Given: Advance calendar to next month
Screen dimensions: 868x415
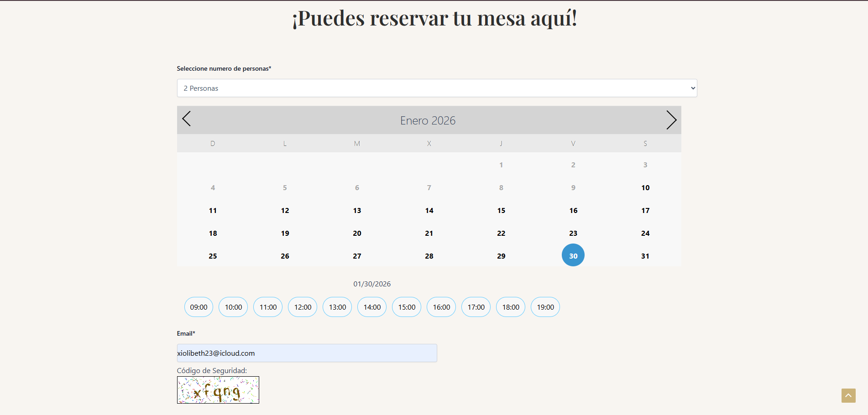Looking at the screenshot, I should pos(671,120).
